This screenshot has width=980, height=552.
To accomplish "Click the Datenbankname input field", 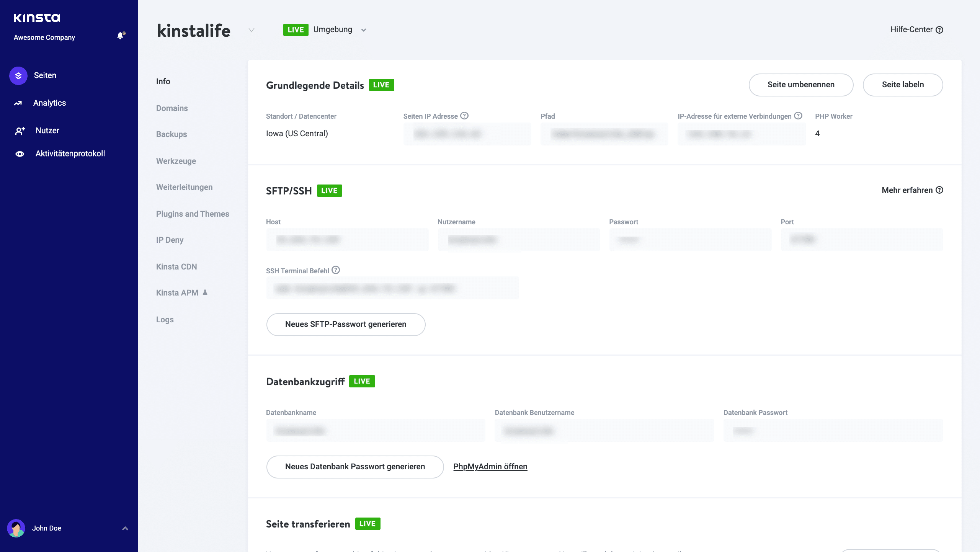I will point(376,431).
